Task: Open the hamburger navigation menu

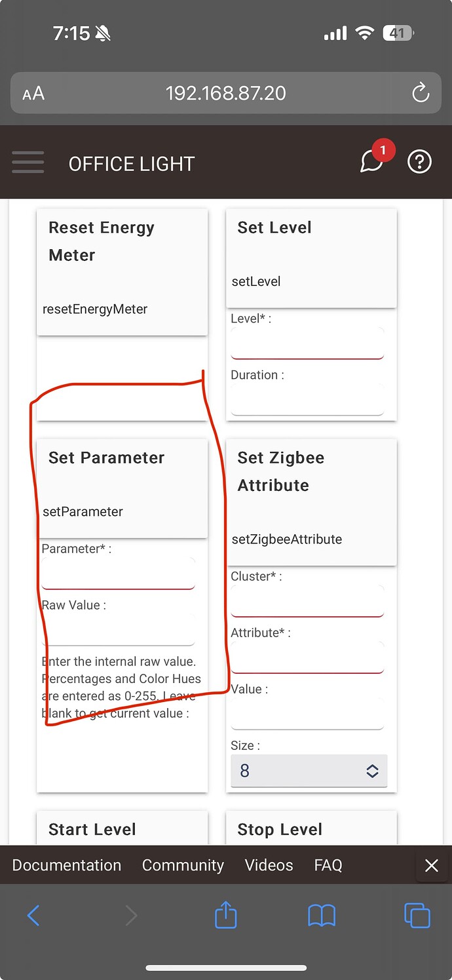Action: (x=28, y=162)
